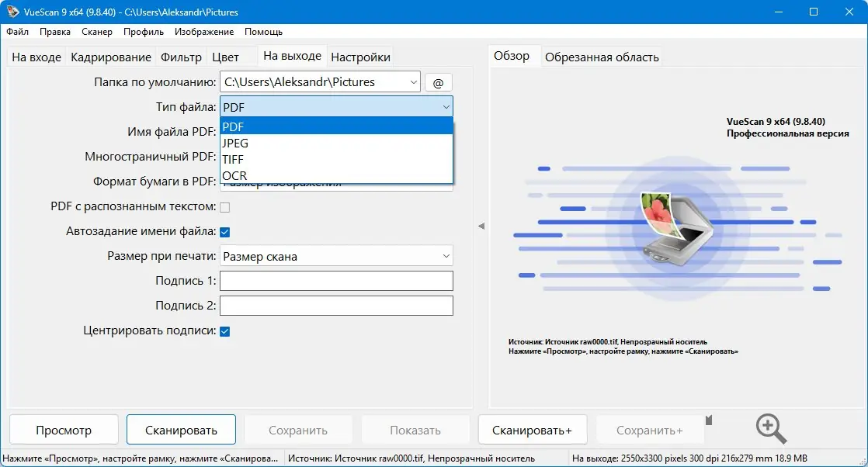
Task: Collapse the left panel with the arrow
Action: click(481, 226)
